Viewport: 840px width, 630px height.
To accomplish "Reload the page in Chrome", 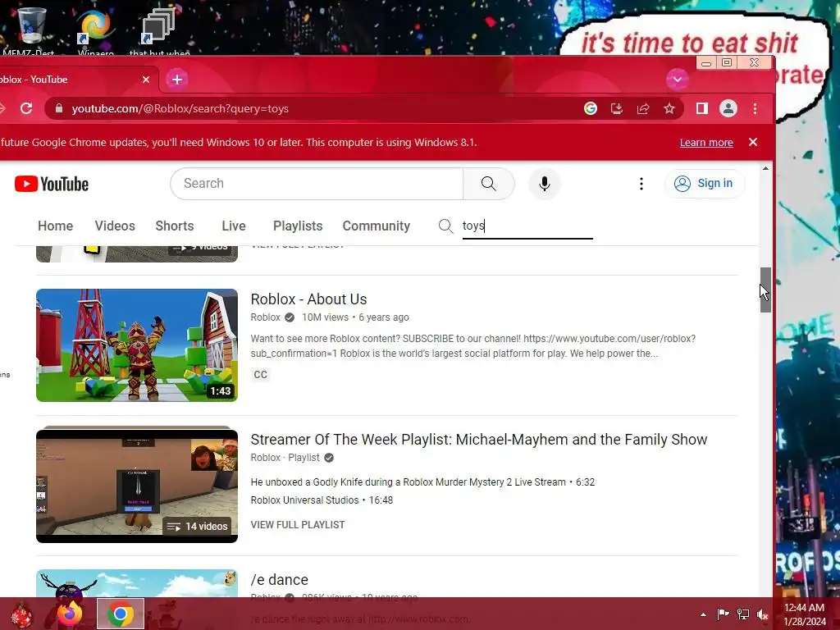I will pyautogui.click(x=26, y=109).
